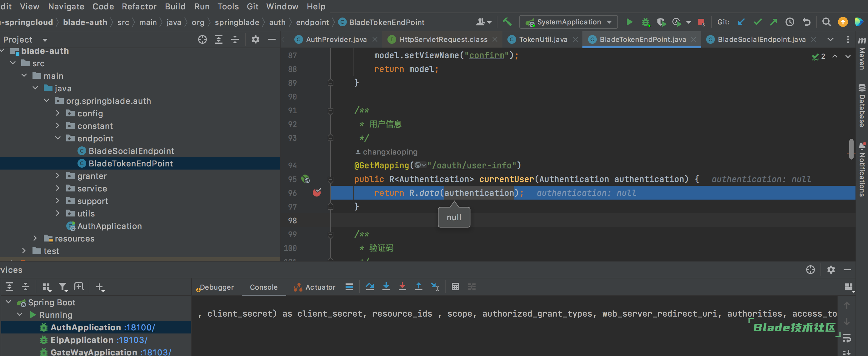Click Step Out debugger icon
This screenshot has width=868, height=356.
(x=418, y=287)
